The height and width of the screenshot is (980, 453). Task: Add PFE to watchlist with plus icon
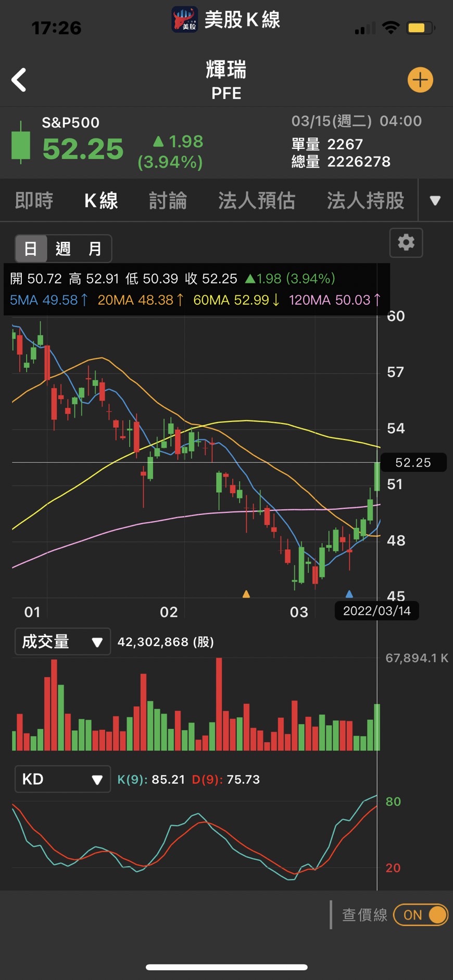point(420,80)
